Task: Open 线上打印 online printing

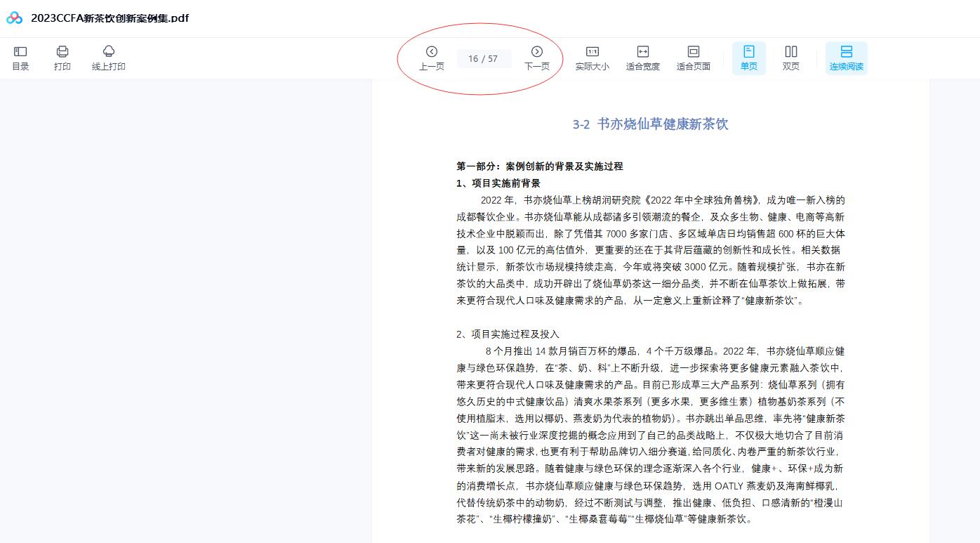Action: [108, 58]
